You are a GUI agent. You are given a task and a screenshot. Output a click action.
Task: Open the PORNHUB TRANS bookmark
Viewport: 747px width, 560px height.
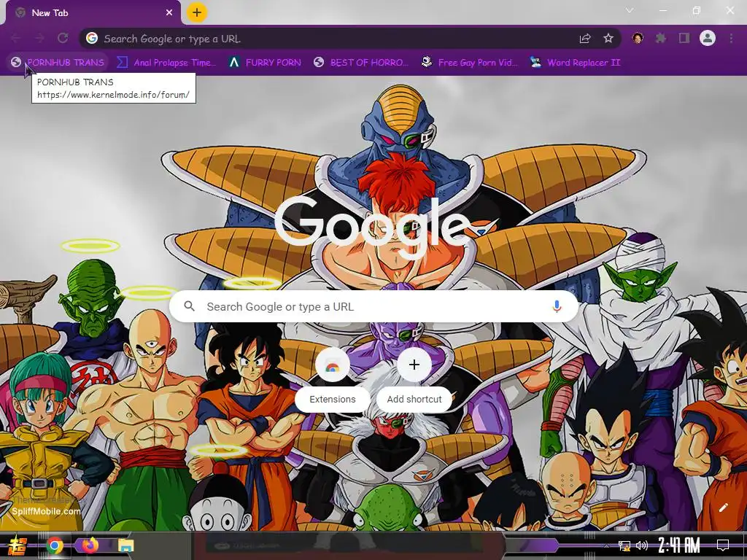58,63
